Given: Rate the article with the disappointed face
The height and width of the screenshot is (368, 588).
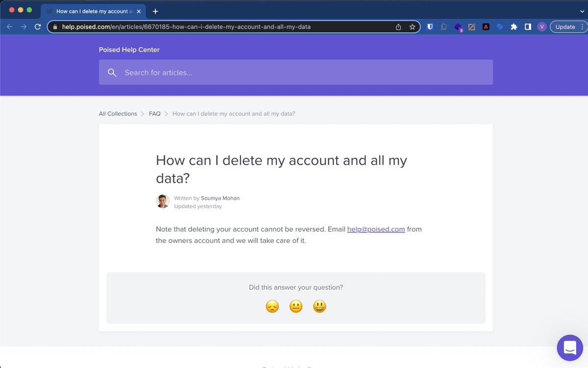Looking at the screenshot, I should (272, 307).
